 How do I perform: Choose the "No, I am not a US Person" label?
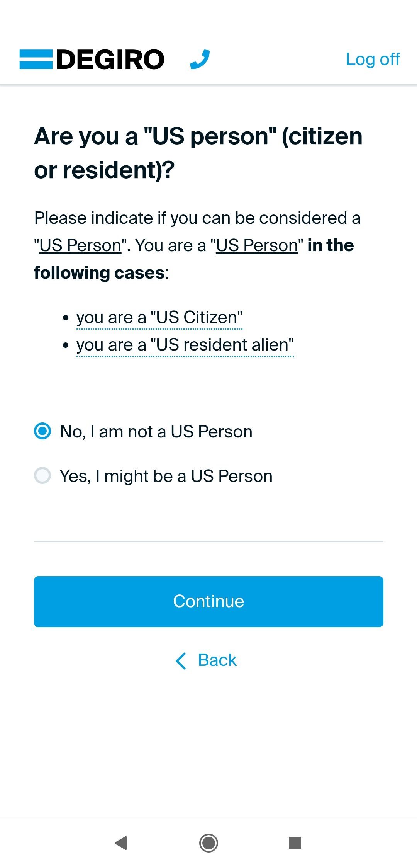156,432
